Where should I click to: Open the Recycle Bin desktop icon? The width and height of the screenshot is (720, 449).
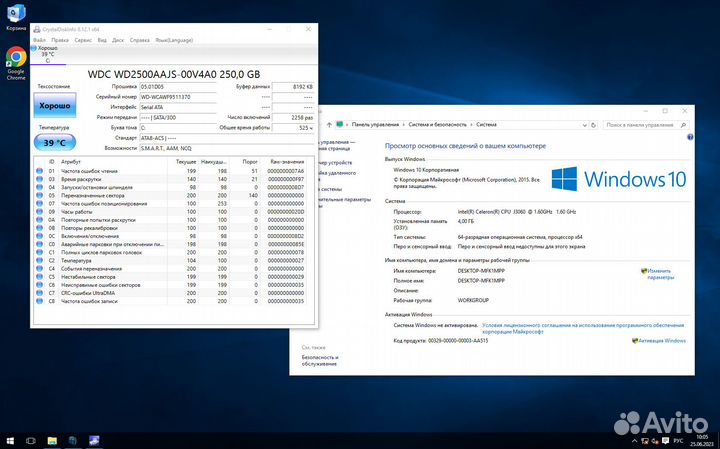pos(16,16)
